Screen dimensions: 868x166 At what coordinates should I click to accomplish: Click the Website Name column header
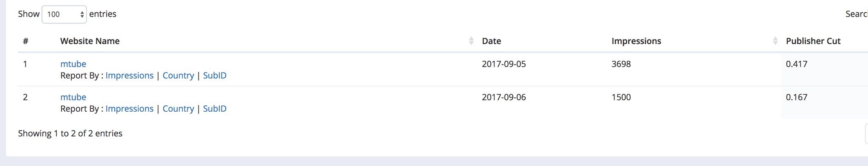pyautogui.click(x=90, y=41)
